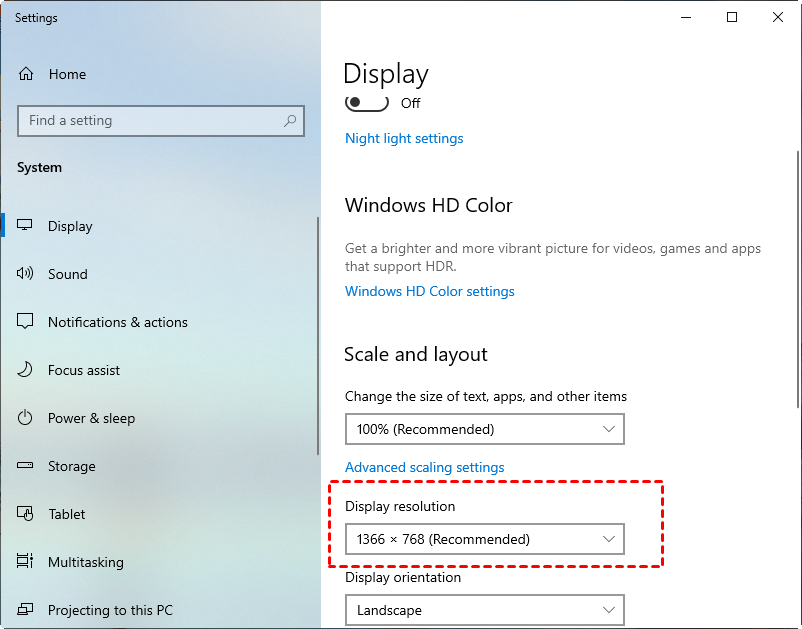Screen dimensions: 802x629
Task: Click the search magnifier icon
Action: pos(290,121)
